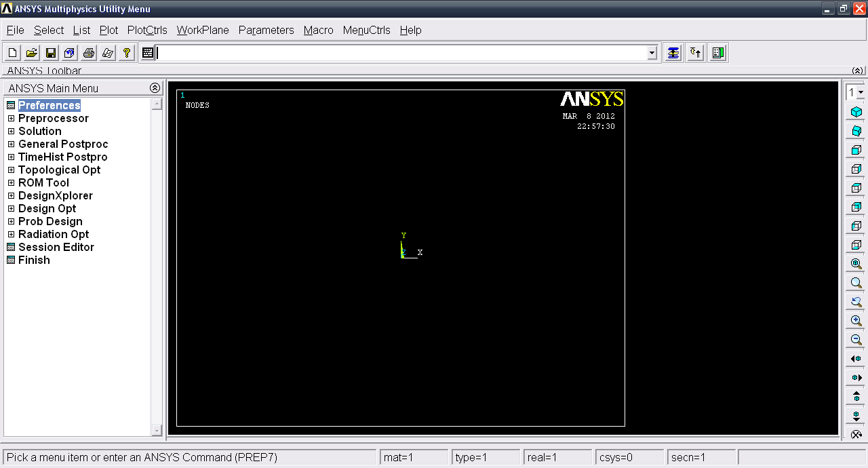Pan model left with left-arrow cube icon
Screen dimensions: 868x468
click(856, 359)
